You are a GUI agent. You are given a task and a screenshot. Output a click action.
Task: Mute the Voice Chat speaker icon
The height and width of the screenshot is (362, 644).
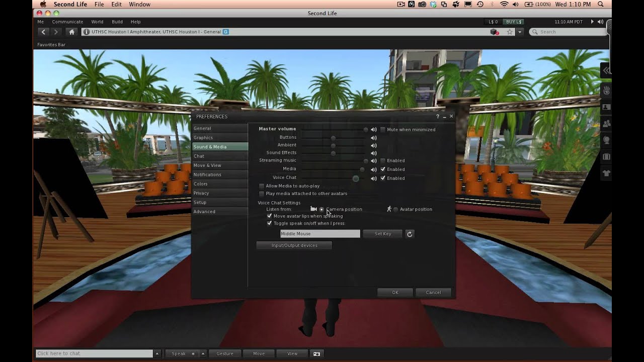tap(374, 178)
